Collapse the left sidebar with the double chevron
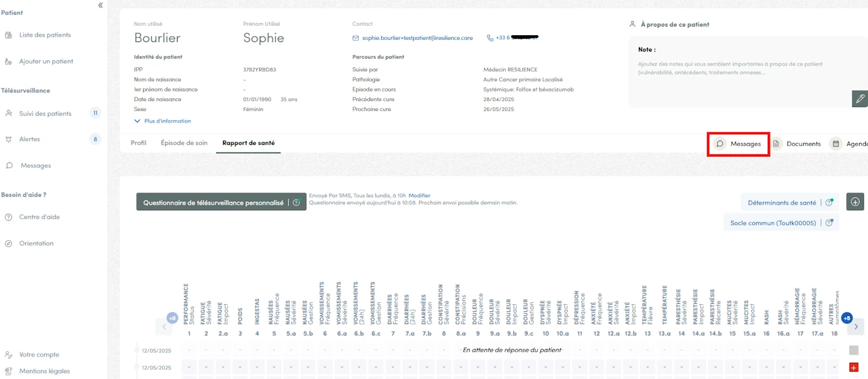 (x=100, y=5)
